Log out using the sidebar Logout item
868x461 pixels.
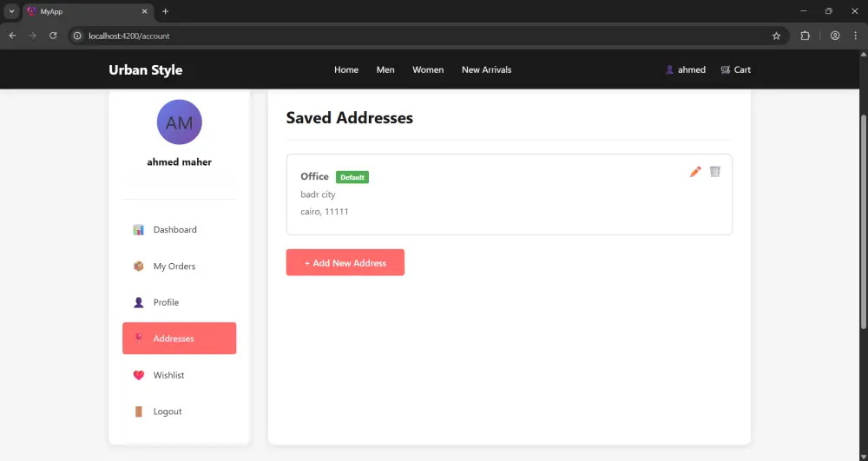tap(180, 412)
